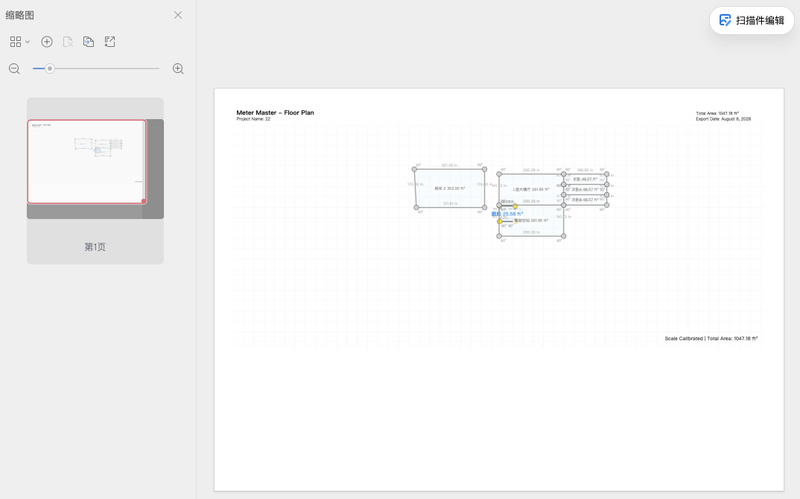Screen dimensions: 800x499
Task: Click the Meter Master – Floor Plan heading
Action: [275, 113]
